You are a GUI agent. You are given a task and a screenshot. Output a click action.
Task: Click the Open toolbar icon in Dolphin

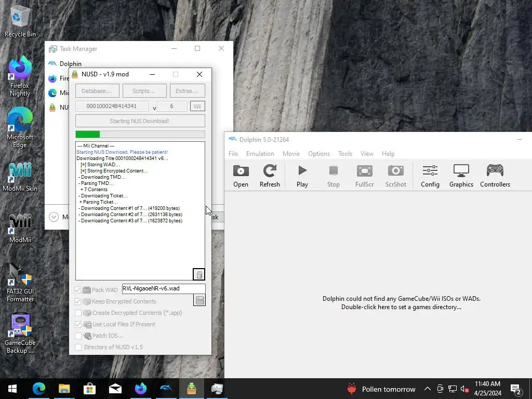[241, 176]
